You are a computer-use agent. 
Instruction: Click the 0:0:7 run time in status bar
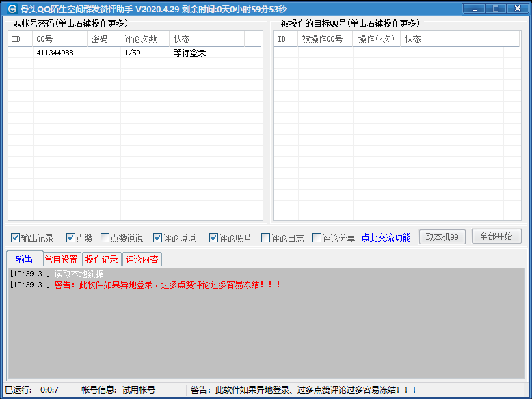pos(49,390)
